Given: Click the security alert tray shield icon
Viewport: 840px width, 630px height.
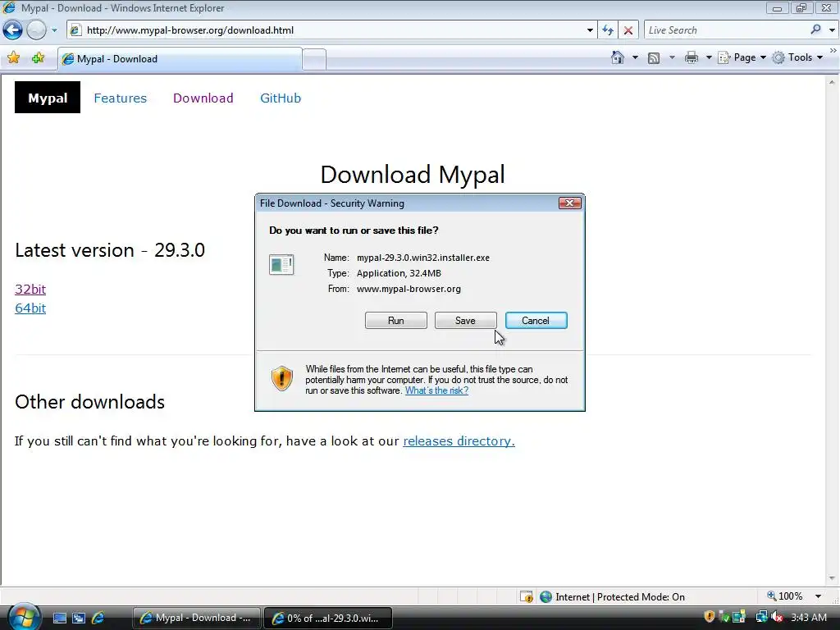Looking at the screenshot, I should 709,617.
